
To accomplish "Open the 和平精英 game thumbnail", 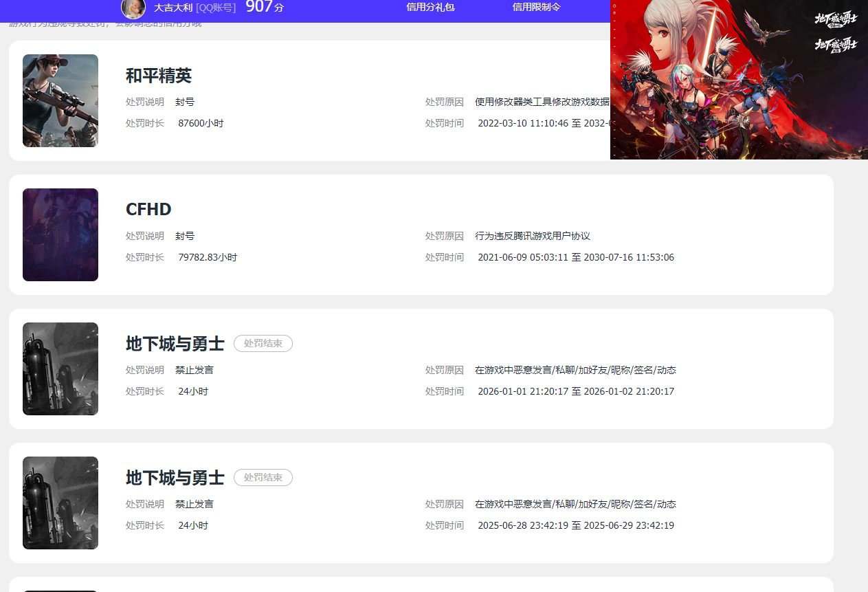I will pos(60,100).
